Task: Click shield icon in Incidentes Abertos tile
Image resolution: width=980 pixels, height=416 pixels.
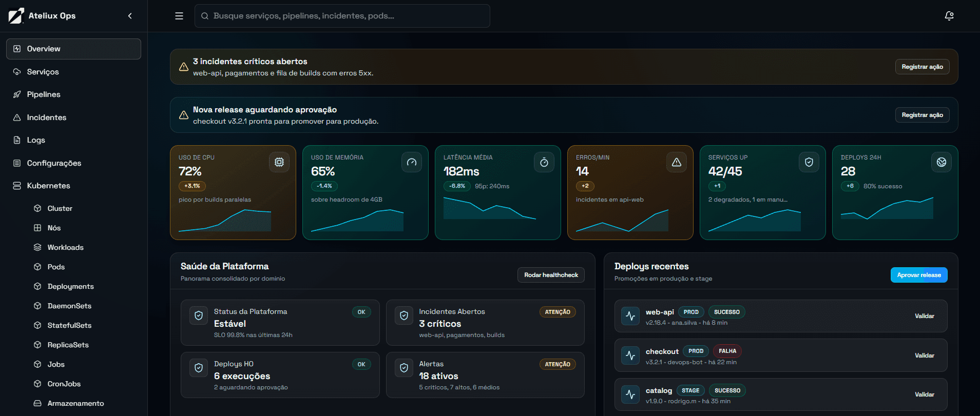Action: (404, 315)
